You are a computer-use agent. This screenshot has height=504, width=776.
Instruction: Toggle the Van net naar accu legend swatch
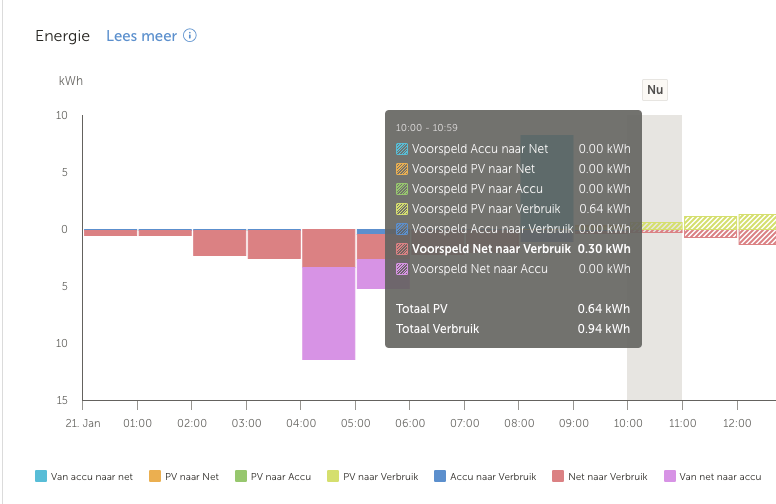pyautogui.click(x=671, y=477)
